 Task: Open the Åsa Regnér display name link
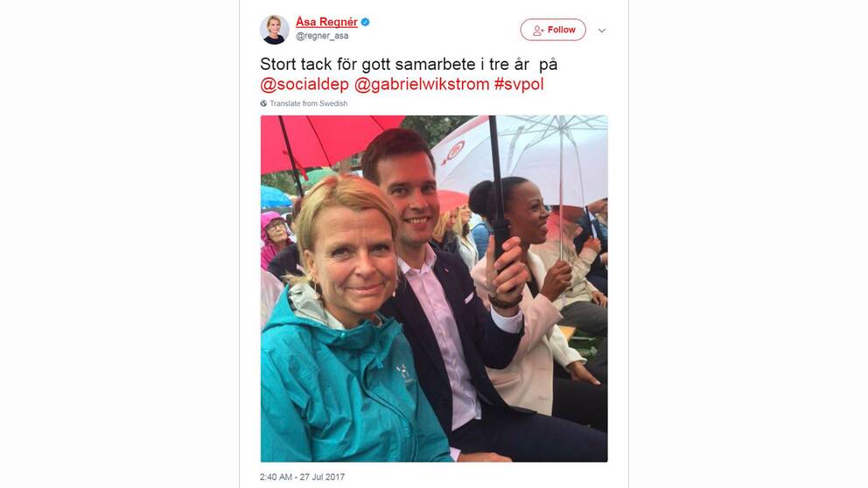[326, 22]
